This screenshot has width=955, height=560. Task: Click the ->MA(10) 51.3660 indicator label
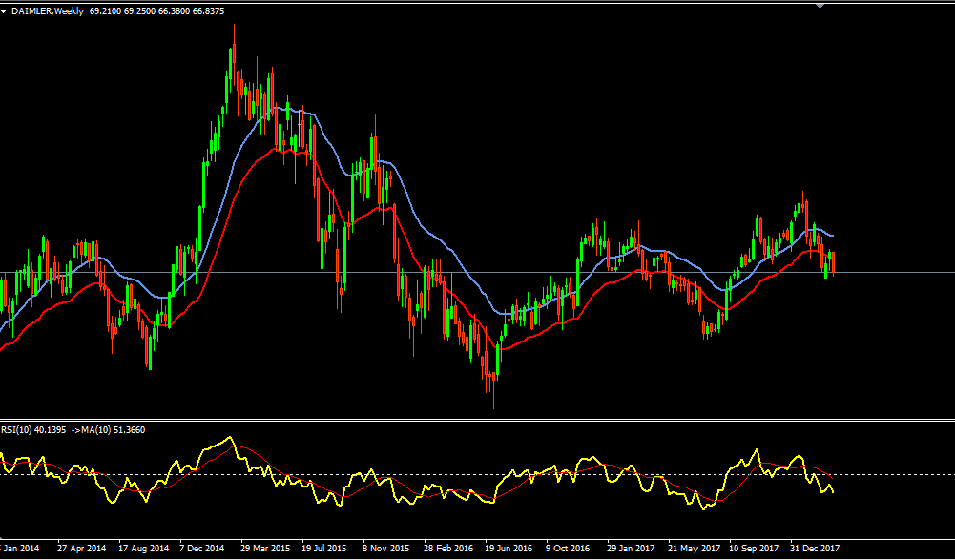[x=109, y=430]
